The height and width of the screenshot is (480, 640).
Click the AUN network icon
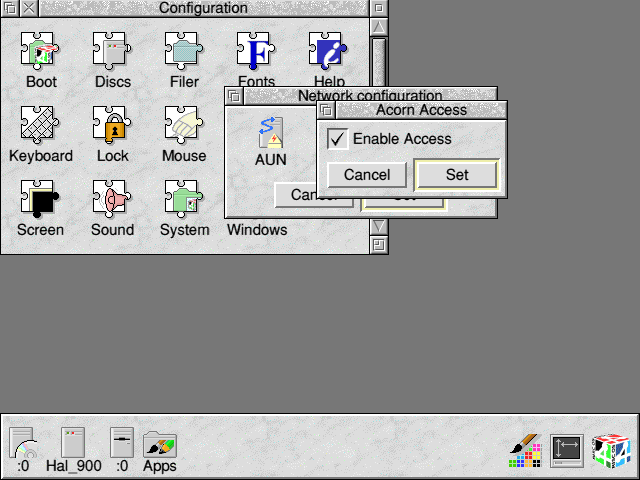[271, 133]
